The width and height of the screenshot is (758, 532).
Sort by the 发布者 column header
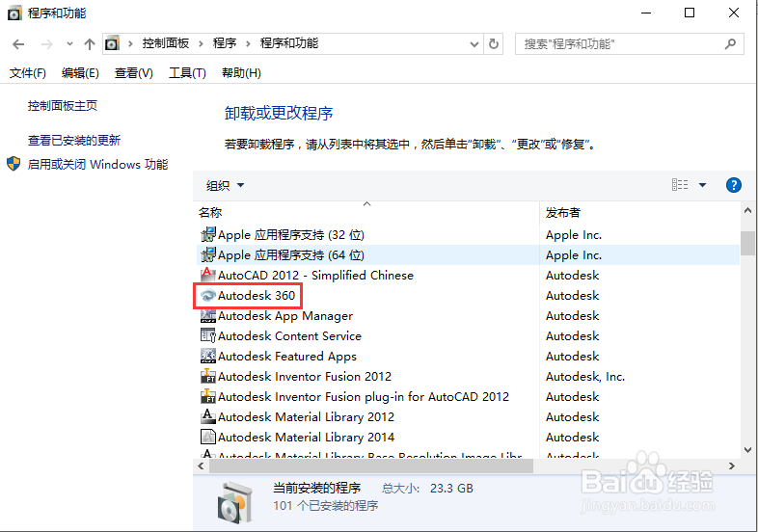pos(562,213)
